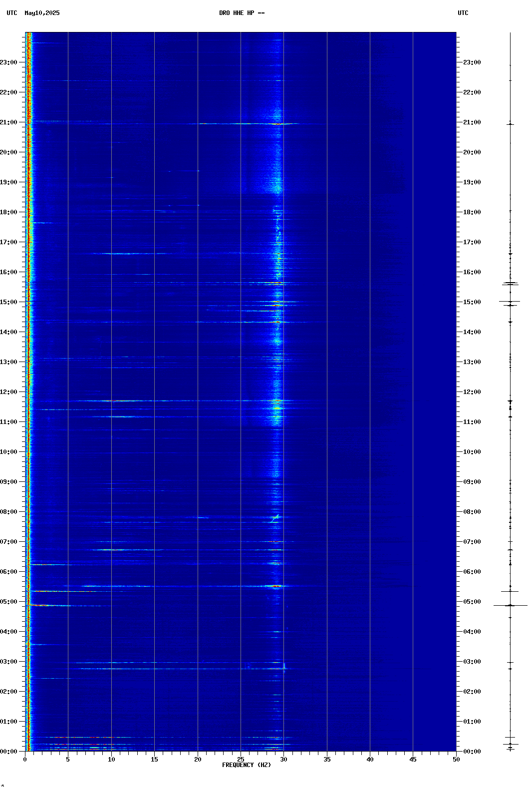
Task: Click 03:00 on the right time axis
Action: pos(472,662)
